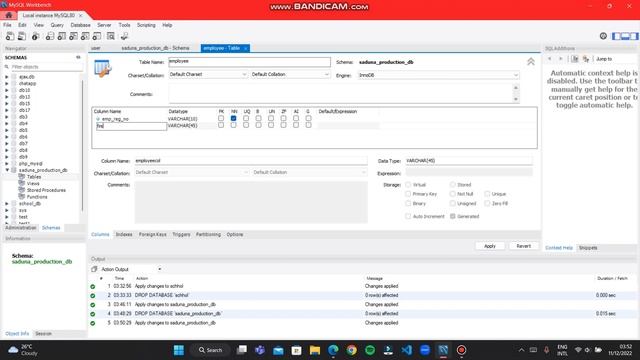The width and height of the screenshot is (640, 360).
Task: Click the search table data toolbar icon
Action: coord(111,36)
